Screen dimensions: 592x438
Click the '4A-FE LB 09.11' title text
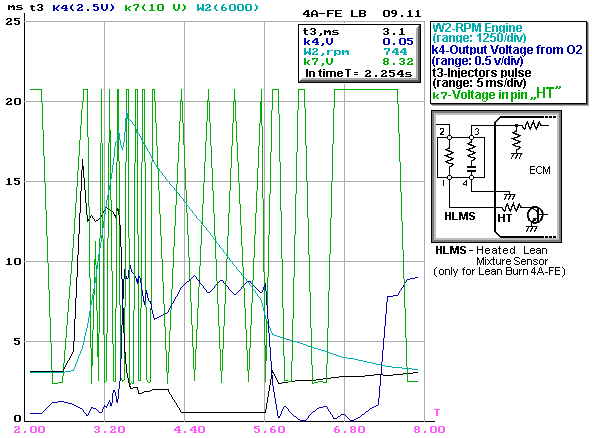coord(362,14)
